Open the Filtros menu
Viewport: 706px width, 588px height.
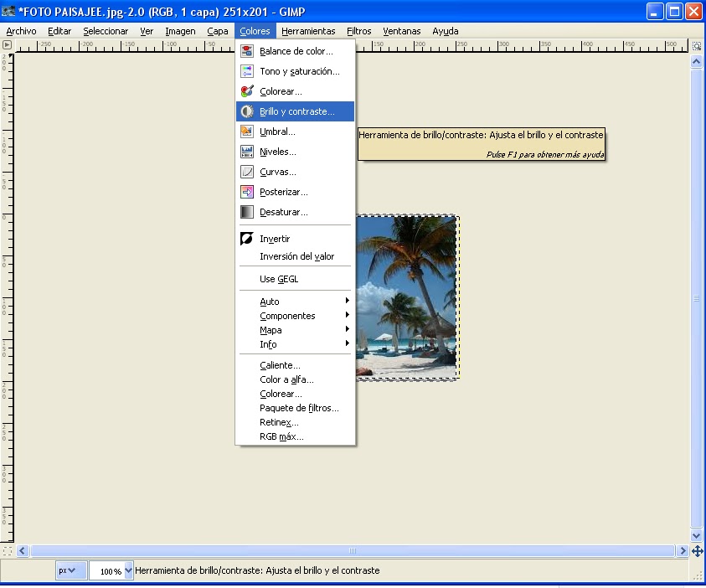point(358,31)
